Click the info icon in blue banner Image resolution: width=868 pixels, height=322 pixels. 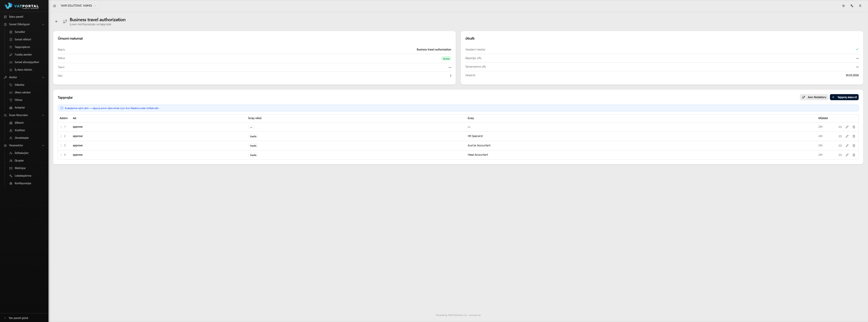pos(62,108)
